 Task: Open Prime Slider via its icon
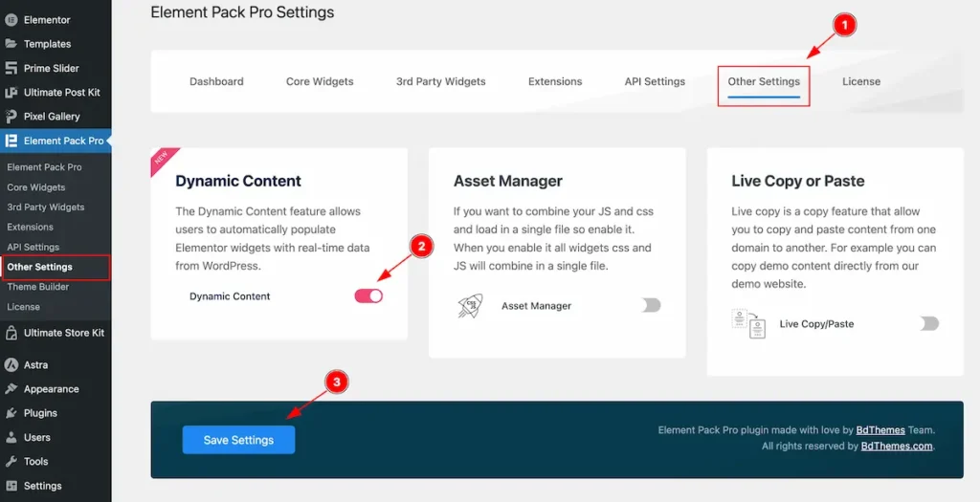point(11,68)
